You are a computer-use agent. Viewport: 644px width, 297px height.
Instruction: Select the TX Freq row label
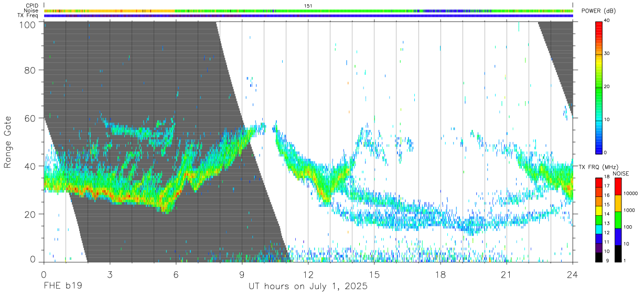click(28, 16)
